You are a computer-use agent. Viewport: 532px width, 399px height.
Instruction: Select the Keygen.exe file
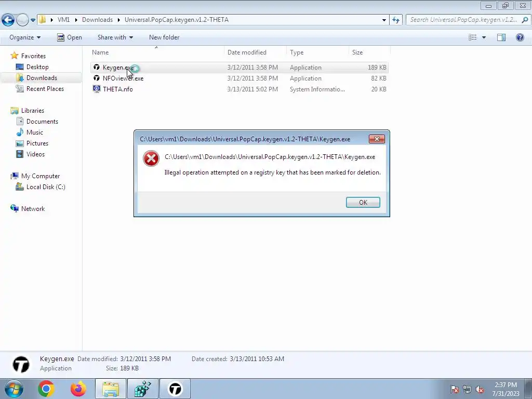click(239, 68)
